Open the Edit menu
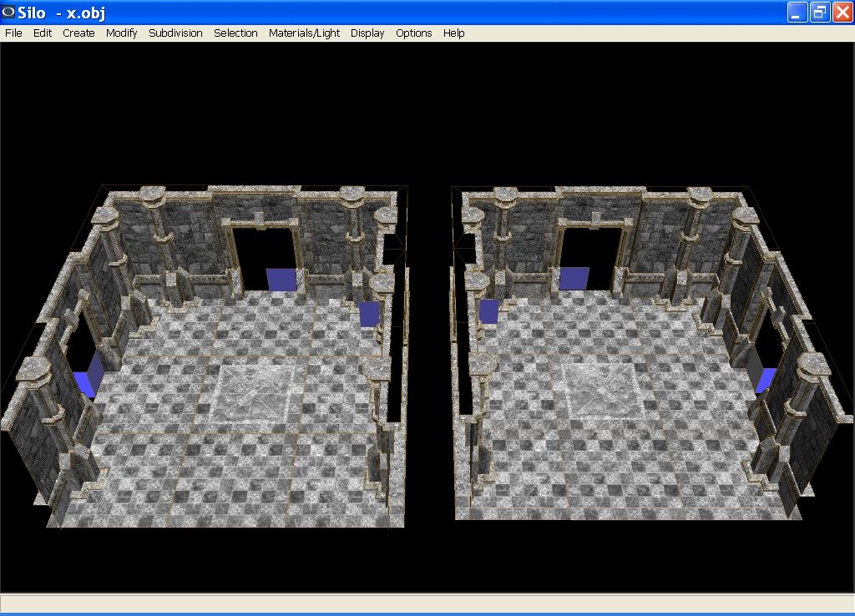 [x=43, y=33]
